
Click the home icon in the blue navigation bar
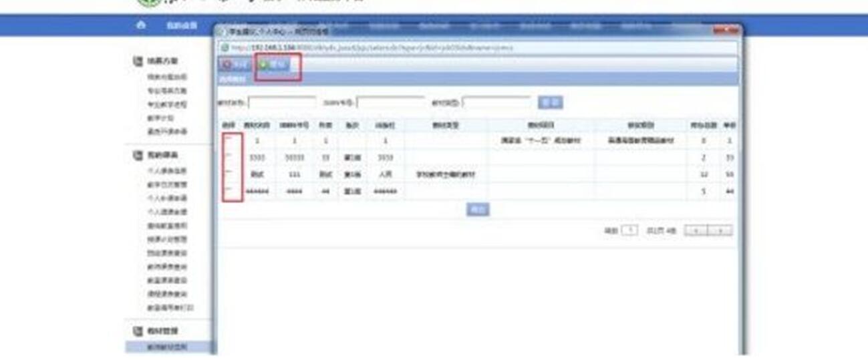point(140,25)
